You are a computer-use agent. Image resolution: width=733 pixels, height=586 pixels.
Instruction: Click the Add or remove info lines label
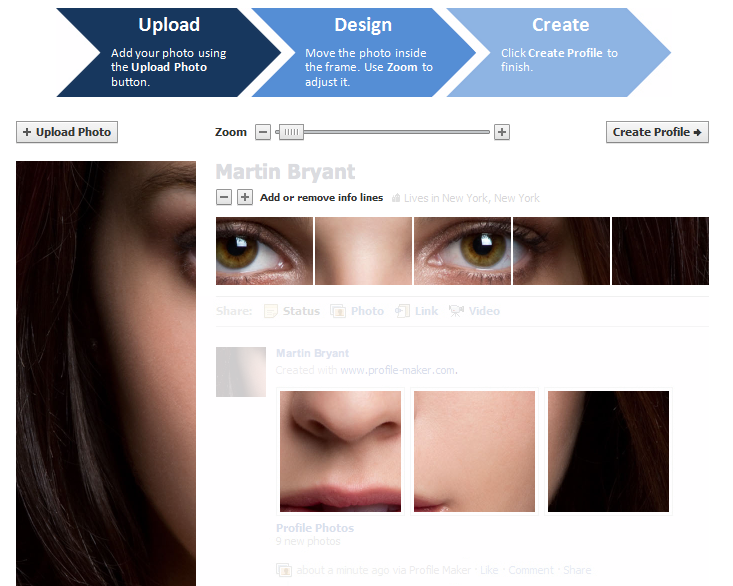pyautogui.click(x=322, y=198)
